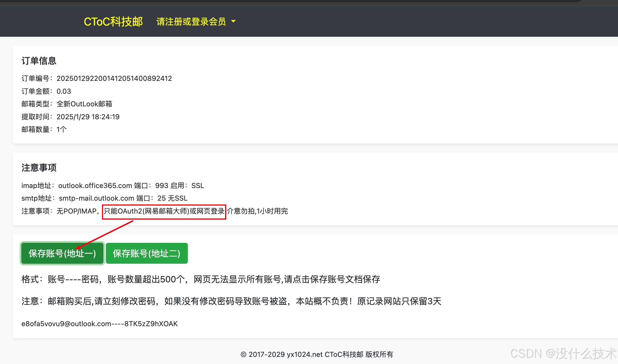
Task: Click the red-boxed OAuth2 网易邮箱大师 note
Action: coord(164,211)
